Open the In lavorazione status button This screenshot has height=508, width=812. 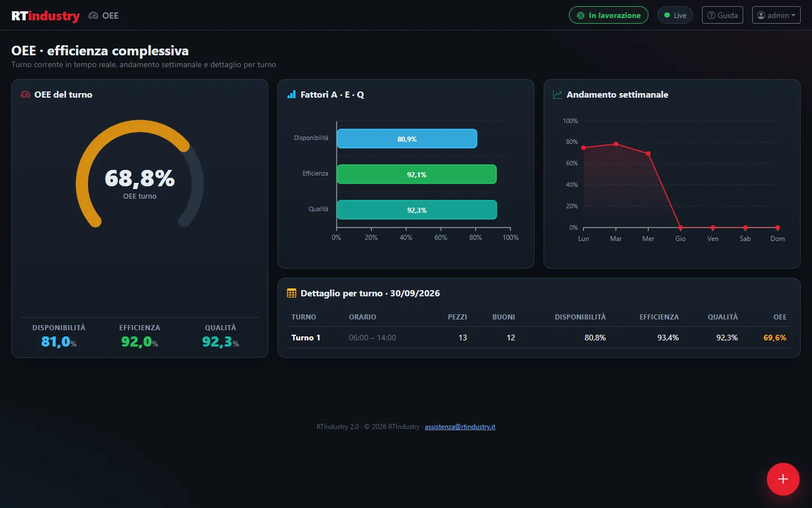click(x=608, y=15)
